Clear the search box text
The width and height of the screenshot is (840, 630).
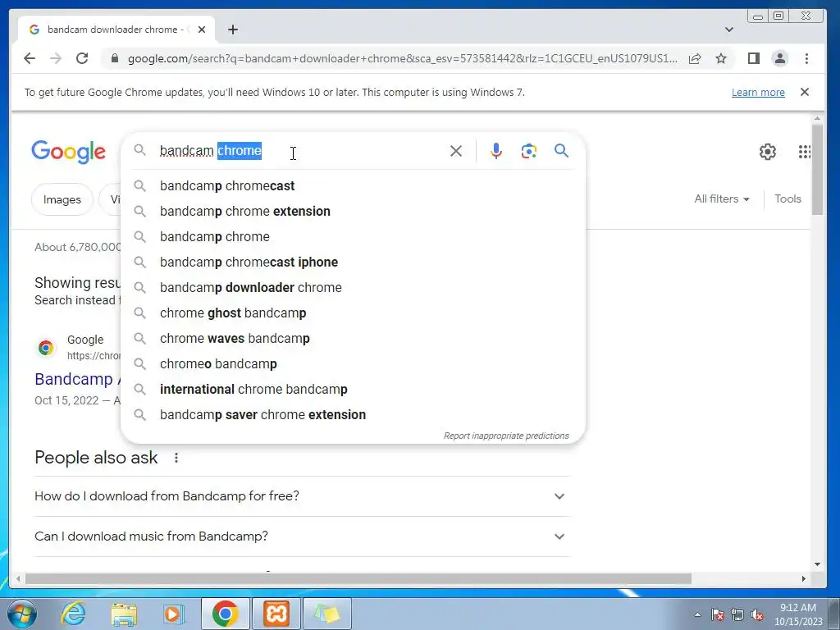click(456, 151)
